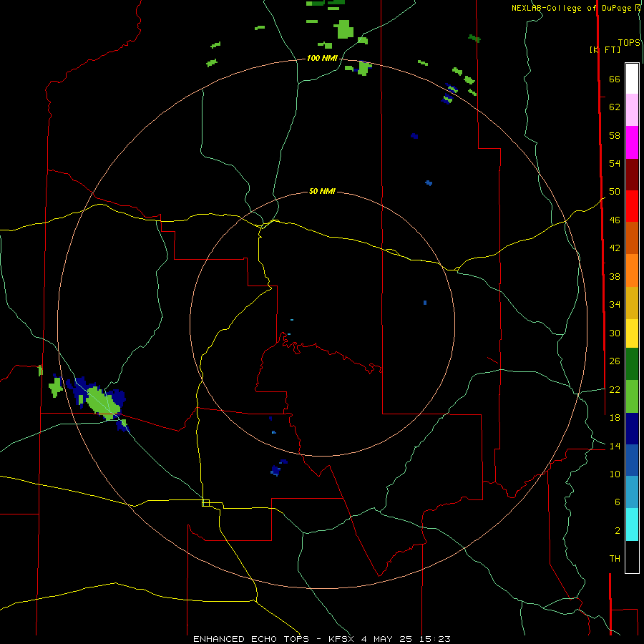The height and width of the screenshot is (644, 644).
Task: Select the cyan legend swatch
Action: 632,525
